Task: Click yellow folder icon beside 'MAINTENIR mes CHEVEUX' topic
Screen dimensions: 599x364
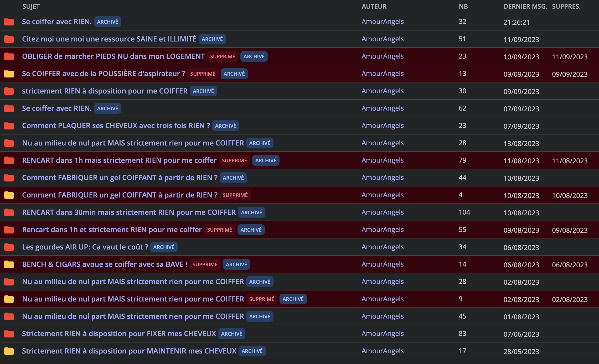Action: click(x=9, y=351)
